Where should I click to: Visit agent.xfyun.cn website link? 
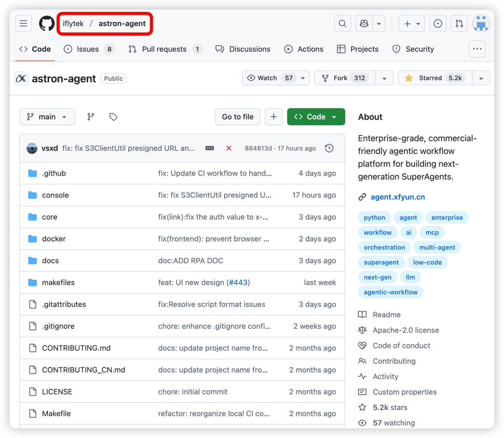(x=398, y=197)
